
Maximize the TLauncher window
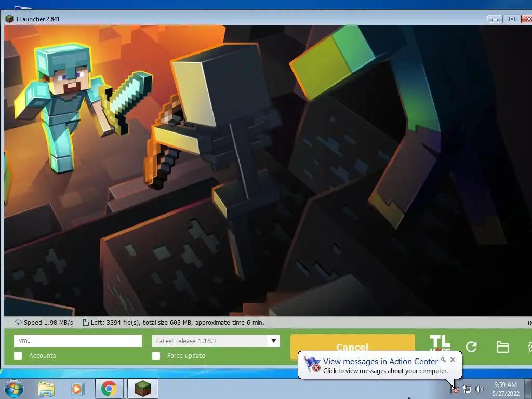(512, 19)
